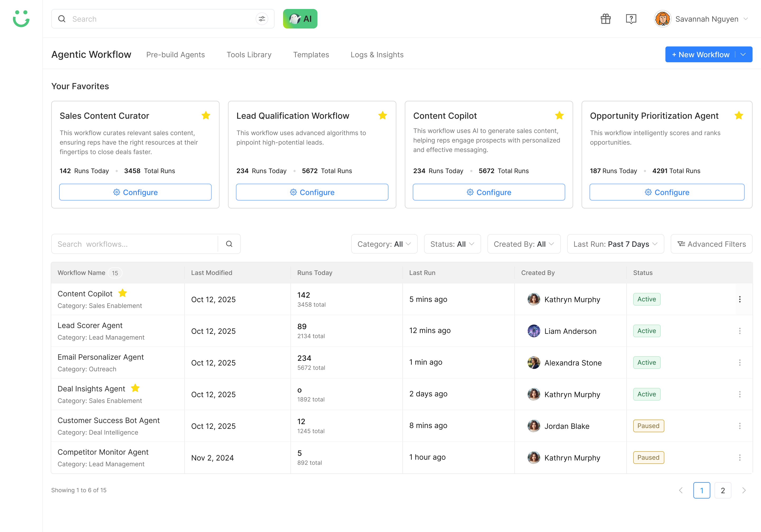761x532 pixels.
Task: Open the help question mark icon
Action: click(631, 19)
